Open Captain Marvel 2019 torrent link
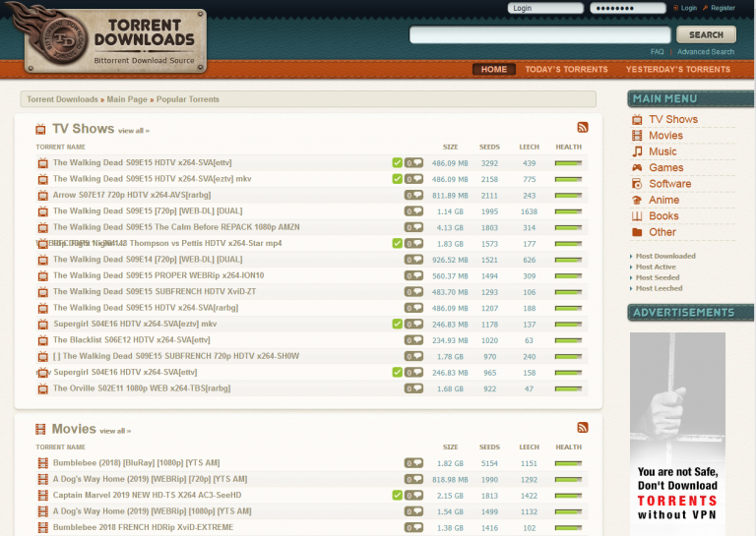Viewport: 756px width, 536px height. [147, 495]
